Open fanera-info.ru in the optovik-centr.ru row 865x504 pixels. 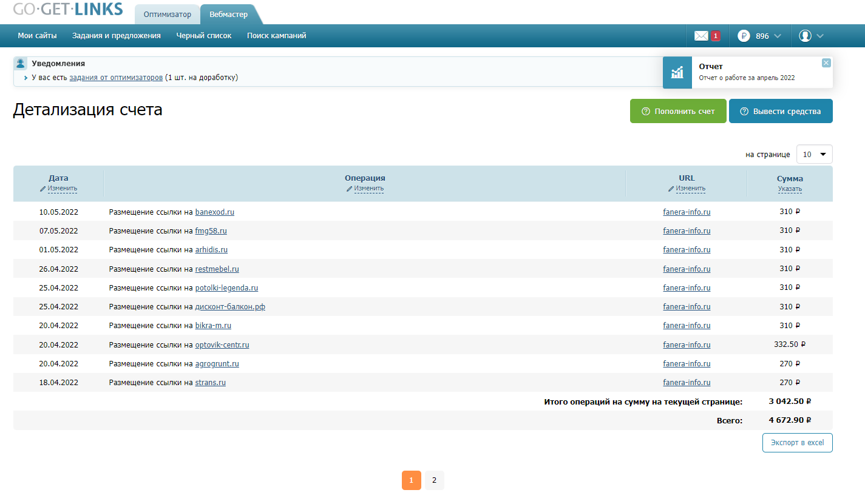pos(687,345)
